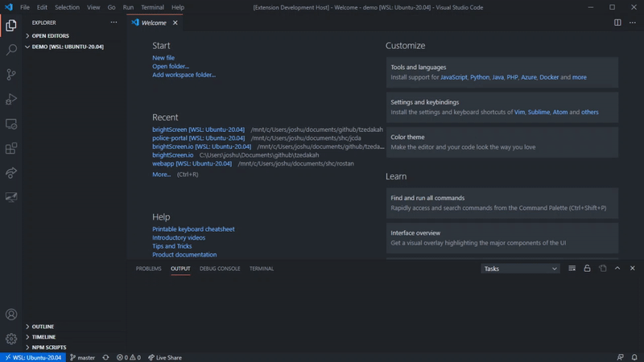Click the WSL: Ubuntu-20.04 remote indicator
Viewport: 644px width, 362px height.
[x=32, y=357]
